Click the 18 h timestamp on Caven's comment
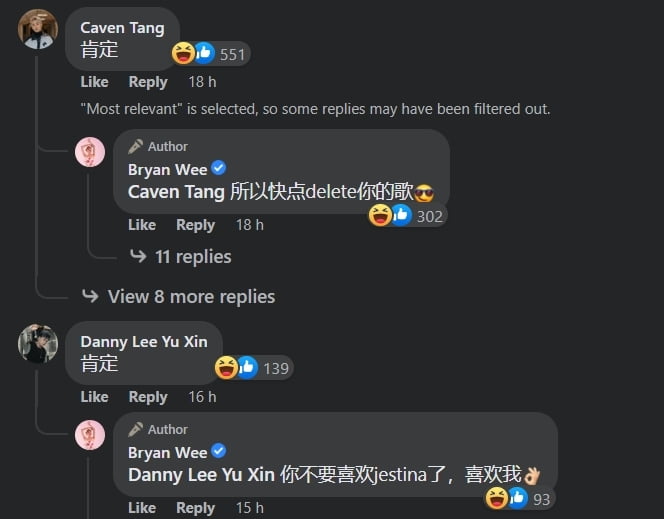The width and height of the screenshot is (664, 519). pyautogui.click(x=202, y=82)
